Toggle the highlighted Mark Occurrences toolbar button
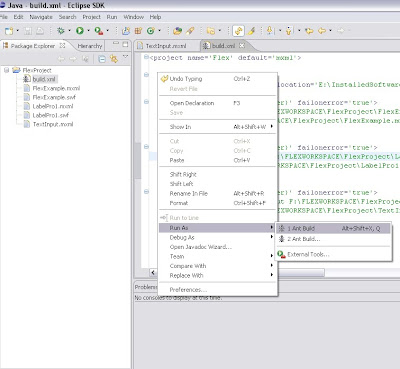Image resolution: width=400 pixels, height=369 pixels. [x=238, y=31]
